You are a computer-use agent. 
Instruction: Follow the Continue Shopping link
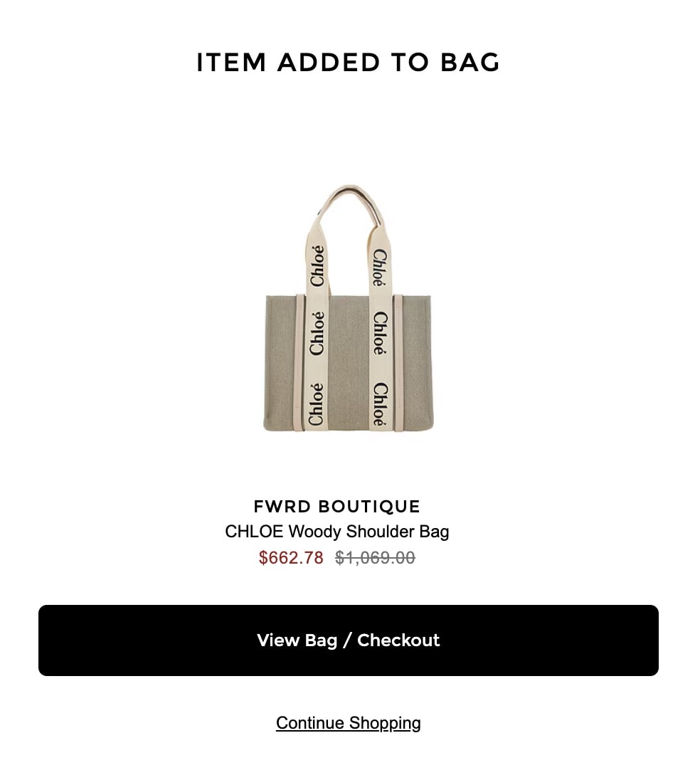click(x=349, y=723)
